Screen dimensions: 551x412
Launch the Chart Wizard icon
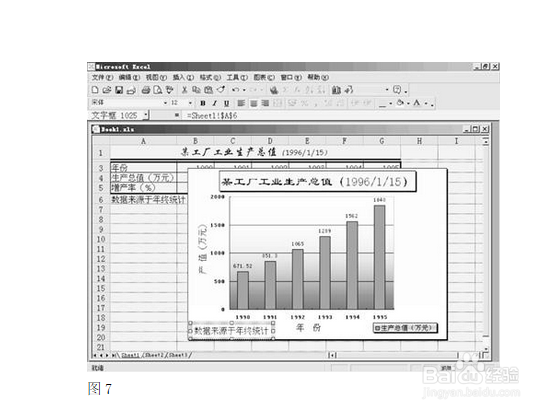336,90
